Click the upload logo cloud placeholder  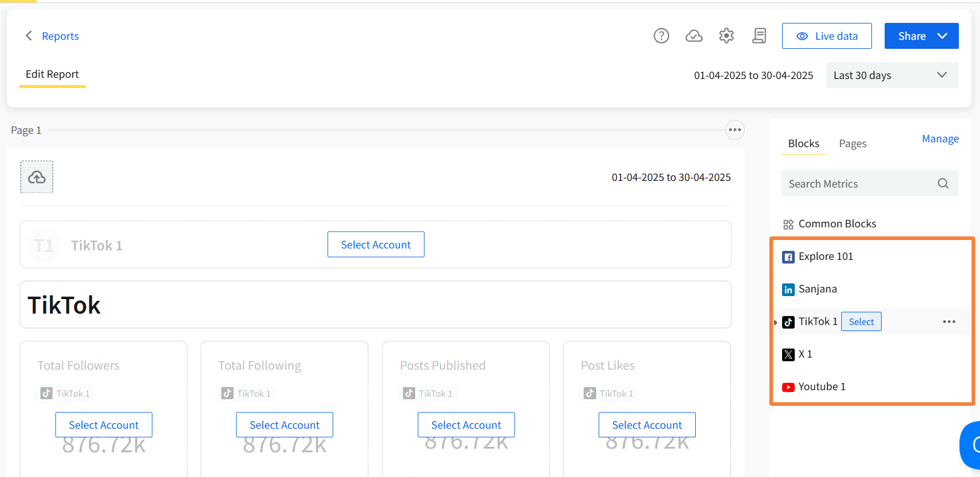coord(37,177)
